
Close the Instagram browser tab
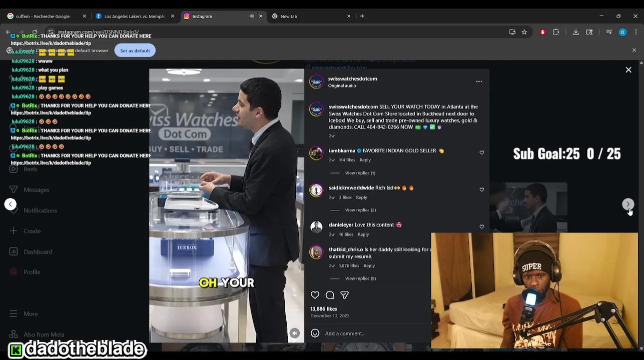point(261,16)
